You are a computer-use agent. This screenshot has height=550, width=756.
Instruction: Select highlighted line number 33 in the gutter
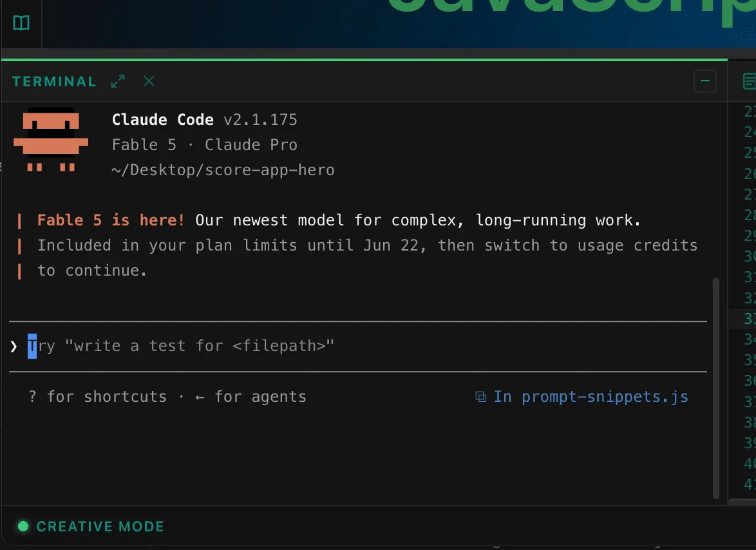[x=750, y=319]
